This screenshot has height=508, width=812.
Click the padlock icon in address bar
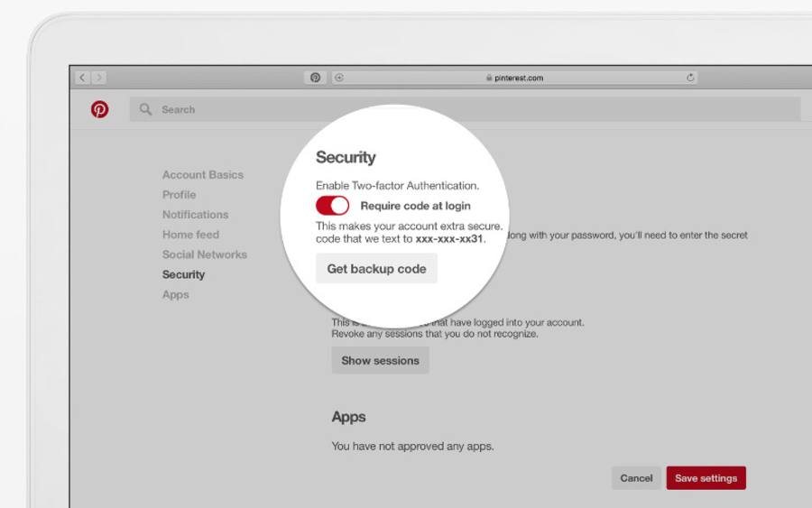(x=489, y=78)
